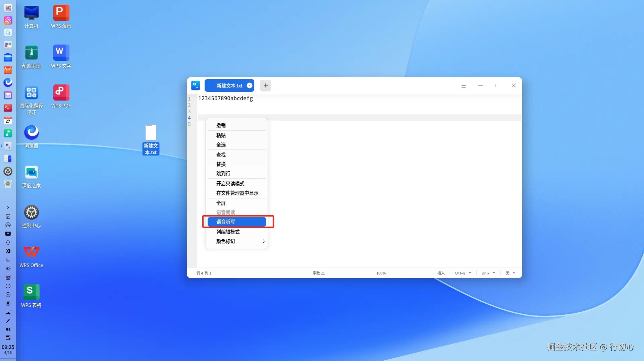Choose 撤销 from the context menu
This screenshot has width=644, height=361.
[x=237, y=125]
